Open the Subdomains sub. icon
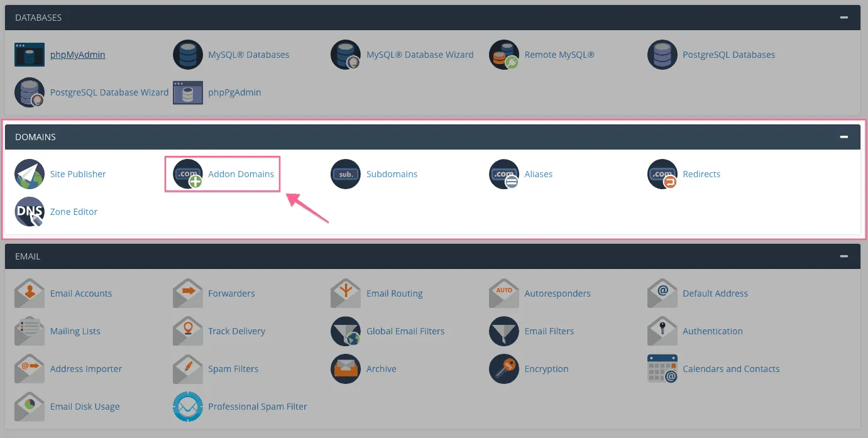The image size is (868, 438). point(346,174)
